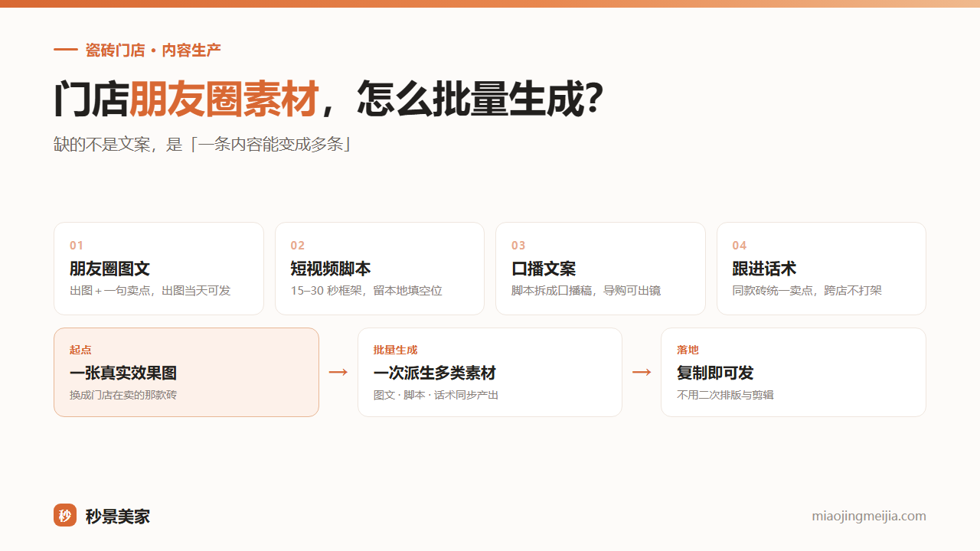Click the 03 card number
980x551 pixels.
pos(518,246)
